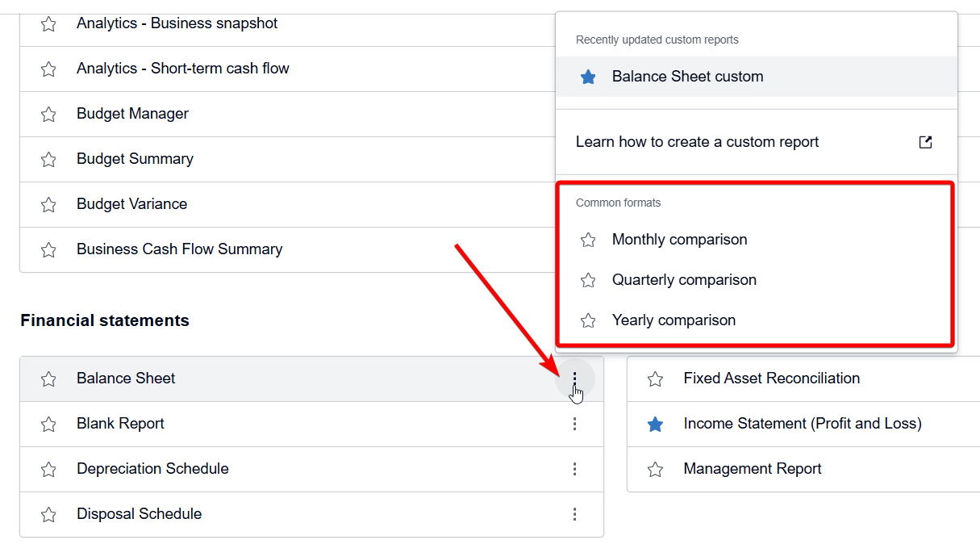Toggle the star on Quarterly comparison
Viewport: 980px width, 548px height.
587,279
